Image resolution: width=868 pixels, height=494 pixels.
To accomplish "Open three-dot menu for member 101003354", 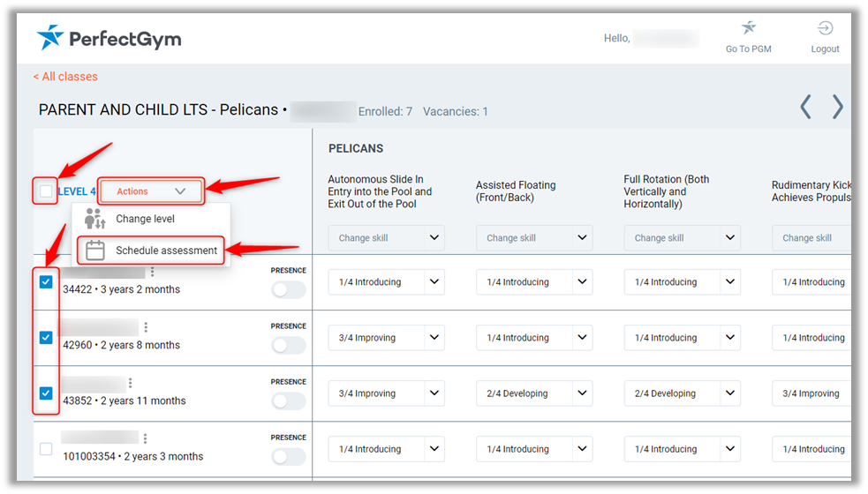I will pyautogui.click(x=145, y=438).
